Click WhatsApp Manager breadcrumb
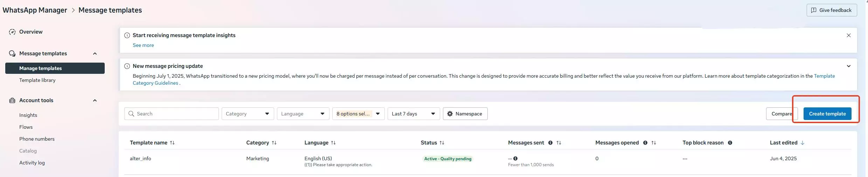Image resolution: width=868 pixels, height=177 pixels. [x=35, y=10]
